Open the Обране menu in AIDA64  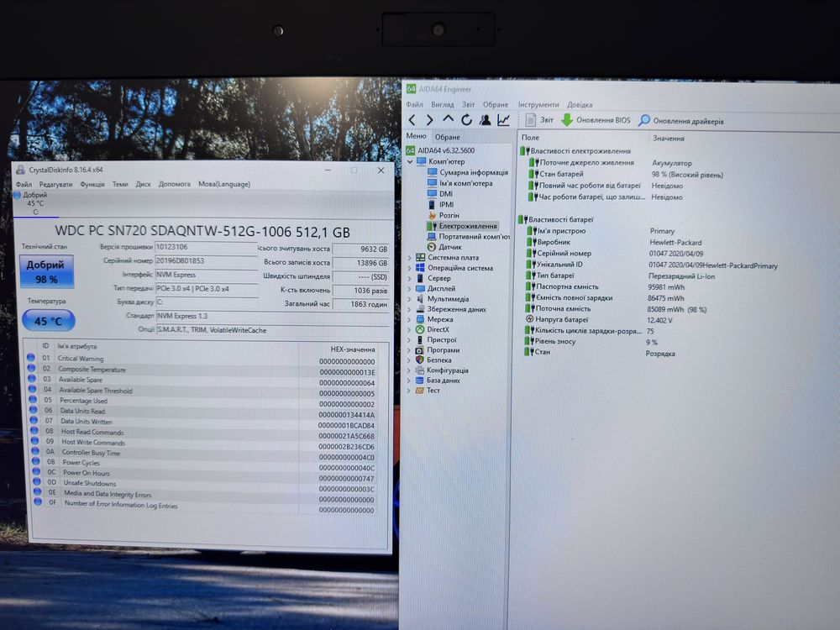[496, 104]
